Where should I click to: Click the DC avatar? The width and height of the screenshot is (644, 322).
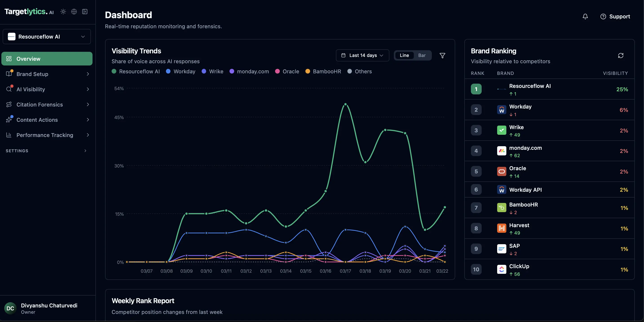coord(10,308)
